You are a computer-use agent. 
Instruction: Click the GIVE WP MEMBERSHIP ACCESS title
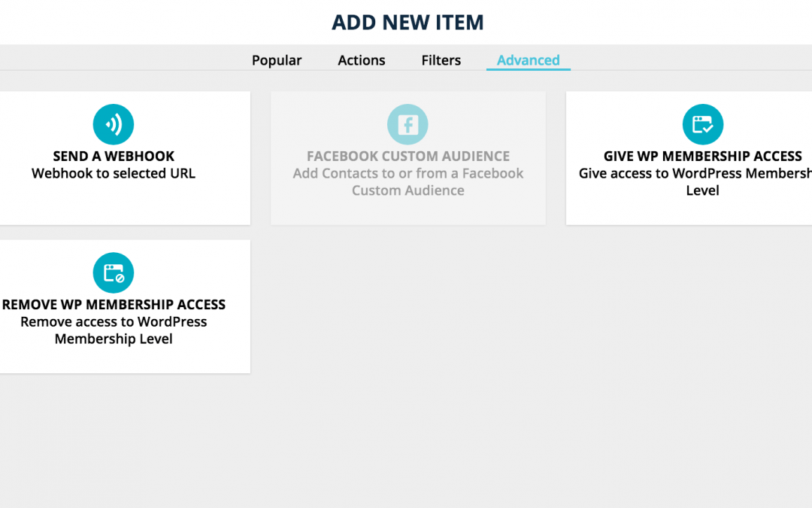pyautogui.click(x=702, y=157)
